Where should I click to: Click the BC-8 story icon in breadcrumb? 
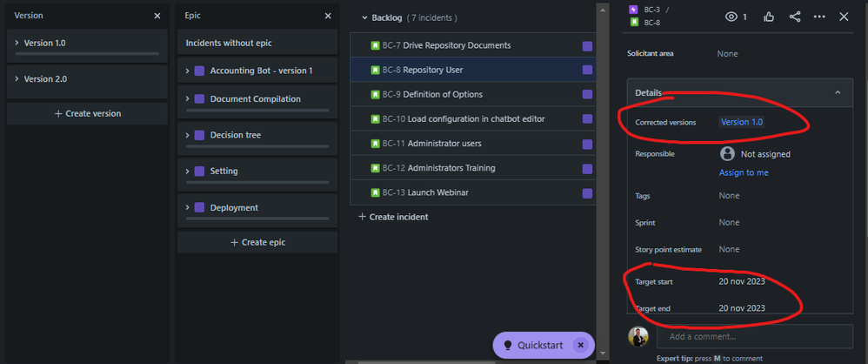634,23
